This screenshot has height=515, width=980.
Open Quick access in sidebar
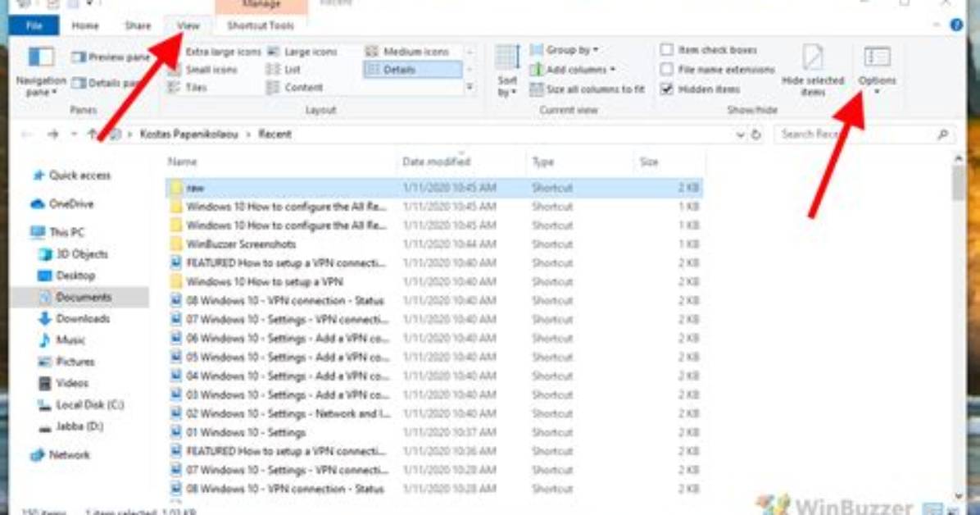[72, 175]
